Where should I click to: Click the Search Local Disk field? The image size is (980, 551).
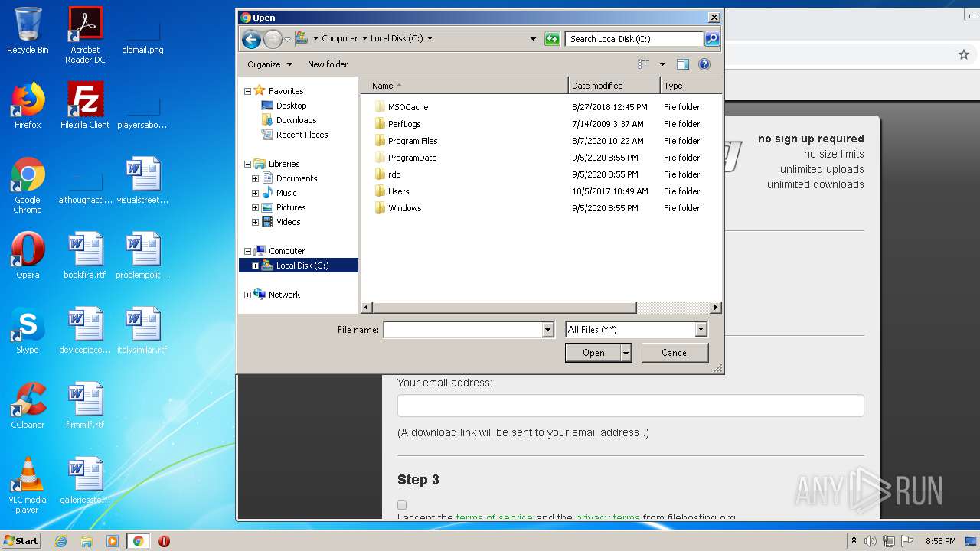point(634,39)
